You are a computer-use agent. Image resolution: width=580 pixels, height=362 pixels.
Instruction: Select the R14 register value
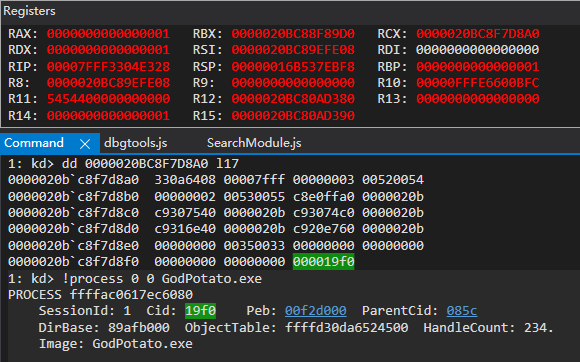(x=108, y=116)
